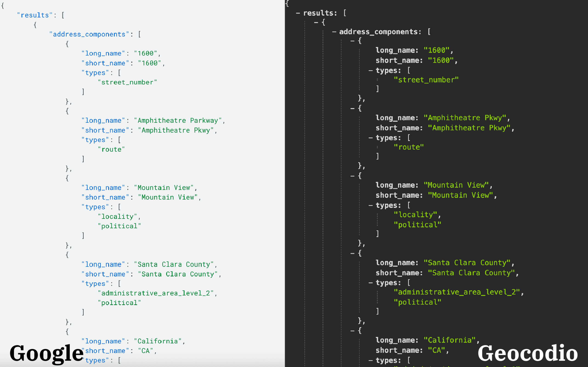Click the Google logo text
The height and width of the screenshot is (367, 588).
click(47, 353)
